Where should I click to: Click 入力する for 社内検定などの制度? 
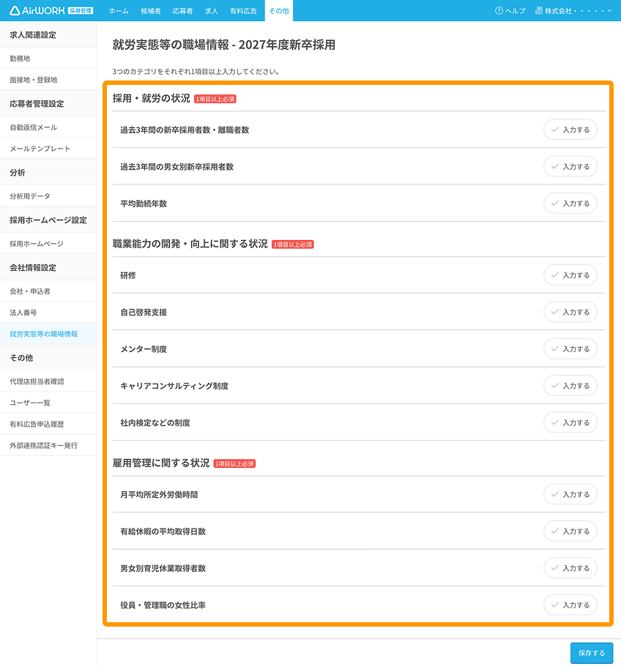pyautogui.click(x=570, y=422)
